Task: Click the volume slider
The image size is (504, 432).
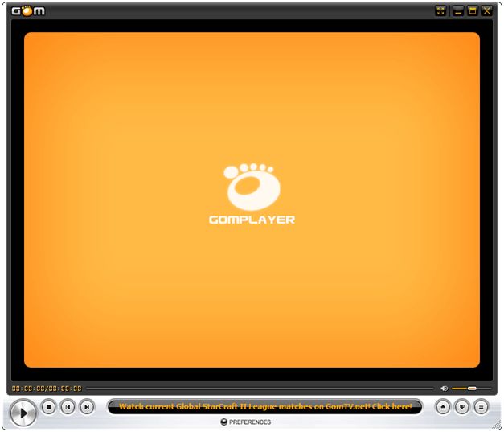Action: [x=469, y=389]
